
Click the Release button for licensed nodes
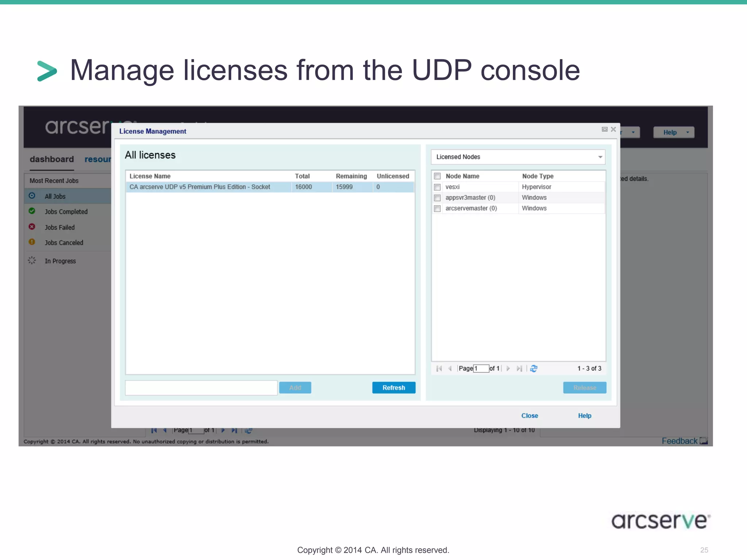tap(585, 388)
